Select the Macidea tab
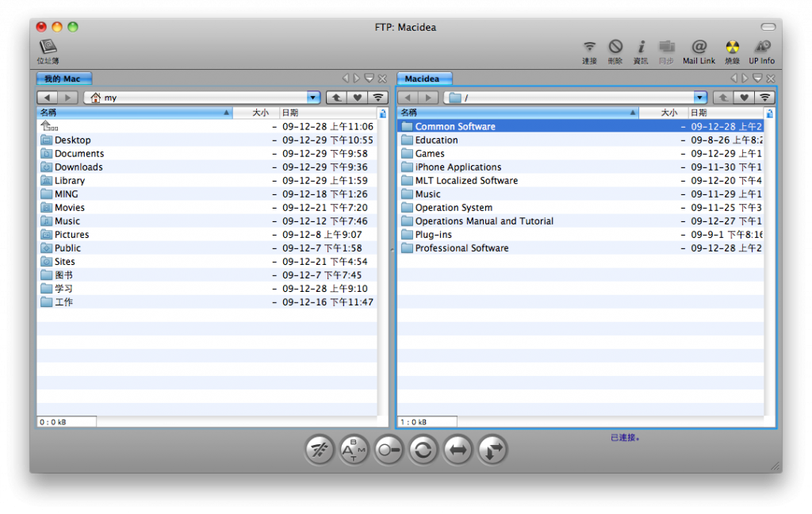 [x=423, y=79]
